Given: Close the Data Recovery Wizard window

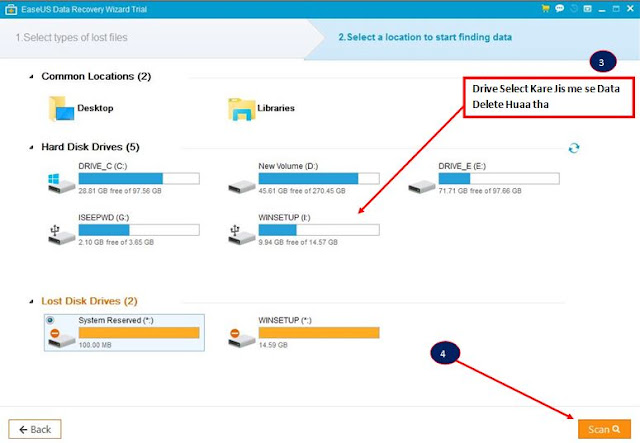Looking at the screenshot, I should coord(630,9).
